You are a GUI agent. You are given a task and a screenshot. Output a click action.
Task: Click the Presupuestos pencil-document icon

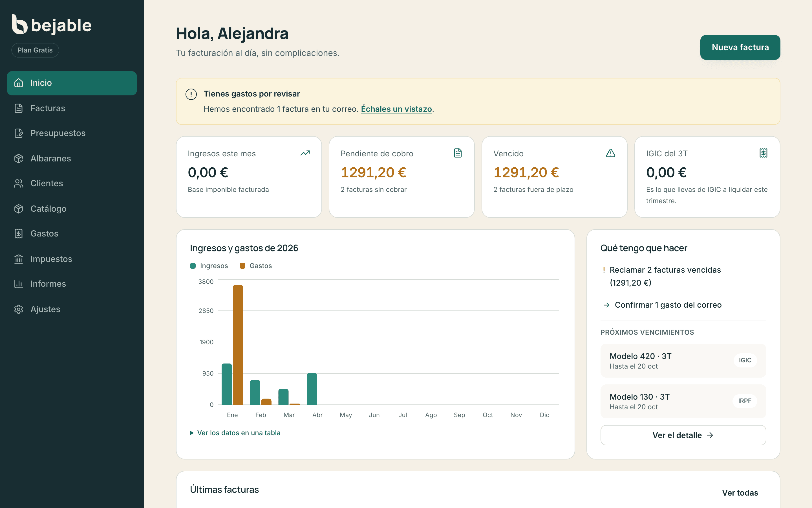click(x=18, y=133)
